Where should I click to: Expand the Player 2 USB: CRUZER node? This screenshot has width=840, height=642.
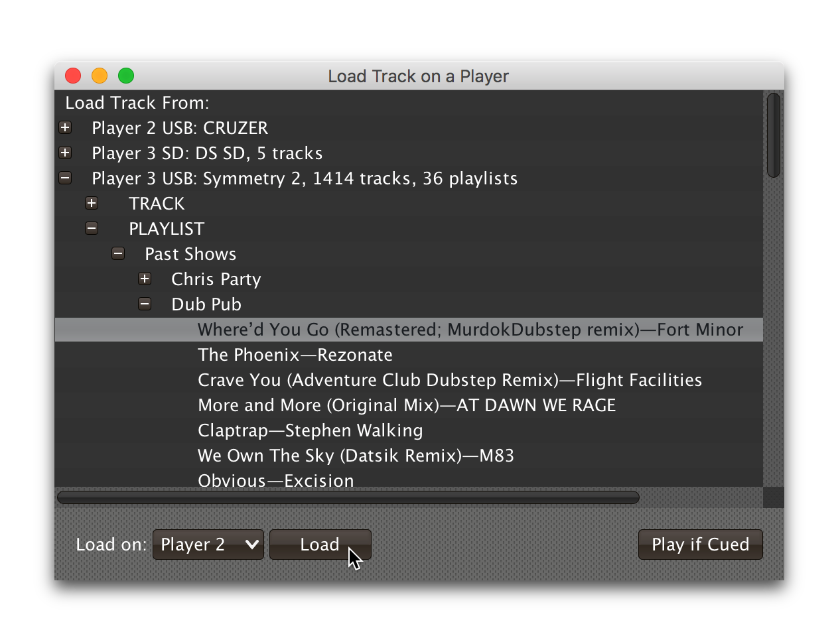coord(65,127)
